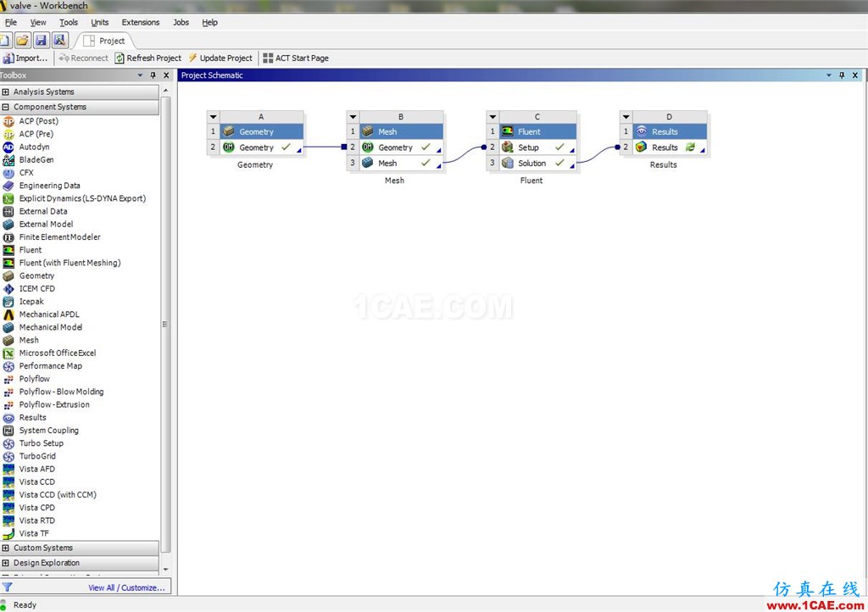Click Update Project button
The height and width of the screenshot is (612, 868).
220,58
